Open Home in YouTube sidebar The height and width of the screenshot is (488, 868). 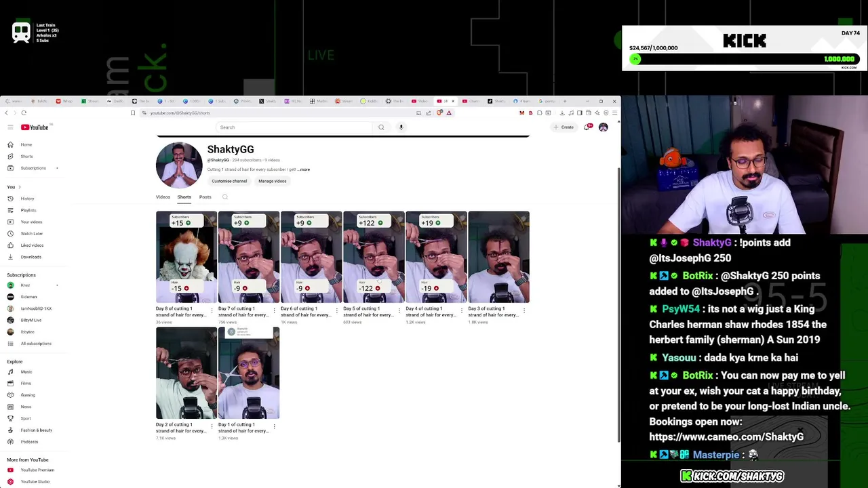pos(26,145)
